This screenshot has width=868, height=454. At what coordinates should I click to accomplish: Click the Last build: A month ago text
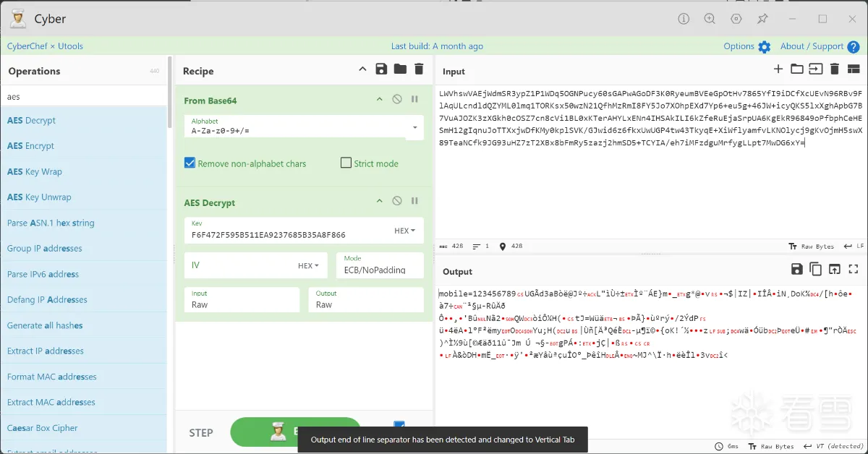coord(437,46)
